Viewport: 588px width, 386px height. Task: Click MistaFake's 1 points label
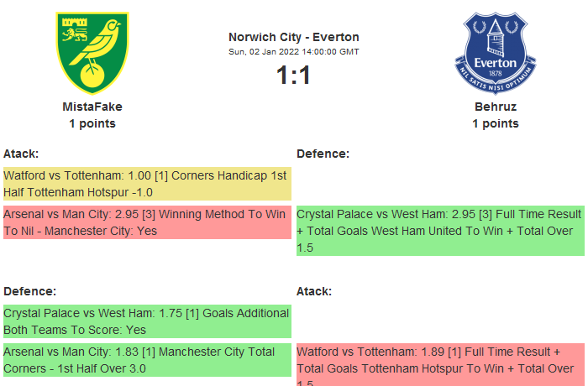click(92, 123)
